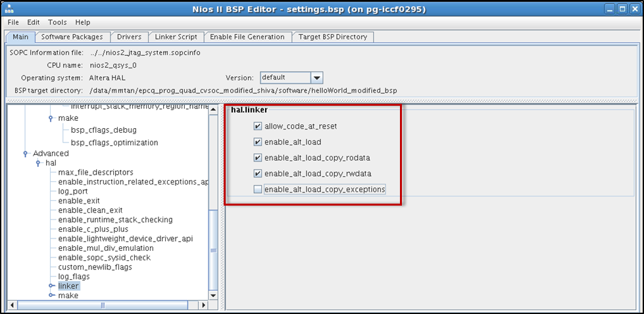Select enable_exit setting
This screenshot has width=644, height=314.
tap(79, 201)
